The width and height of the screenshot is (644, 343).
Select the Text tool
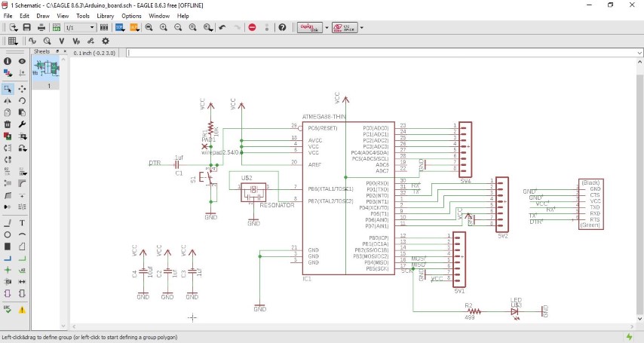click(22, 222)
